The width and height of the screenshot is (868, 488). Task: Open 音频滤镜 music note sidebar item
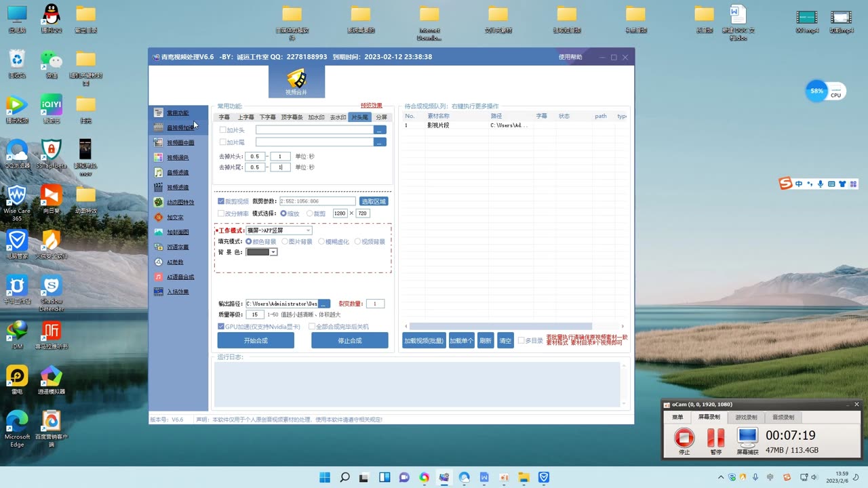coord(178,172)
